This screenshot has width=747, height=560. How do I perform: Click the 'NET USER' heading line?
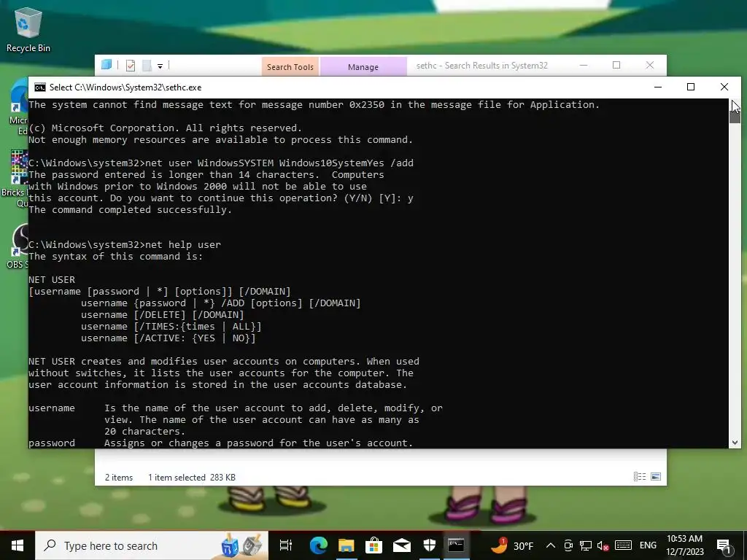click(52, 279)
